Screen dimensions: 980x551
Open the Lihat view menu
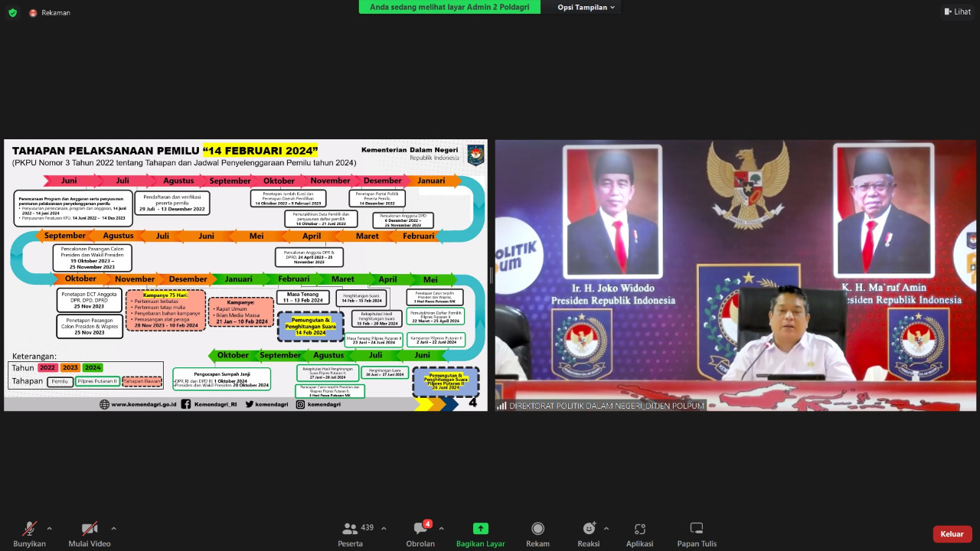(958, 11)
